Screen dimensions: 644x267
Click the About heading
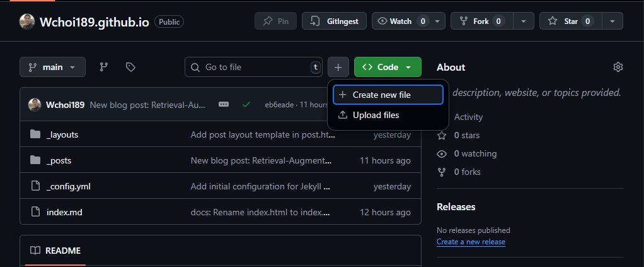(451, 67)
